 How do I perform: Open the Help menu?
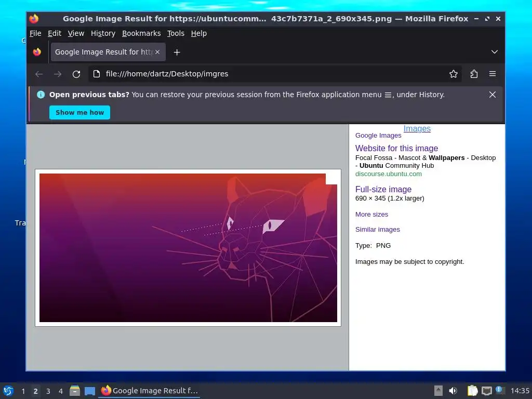point(198,33)
